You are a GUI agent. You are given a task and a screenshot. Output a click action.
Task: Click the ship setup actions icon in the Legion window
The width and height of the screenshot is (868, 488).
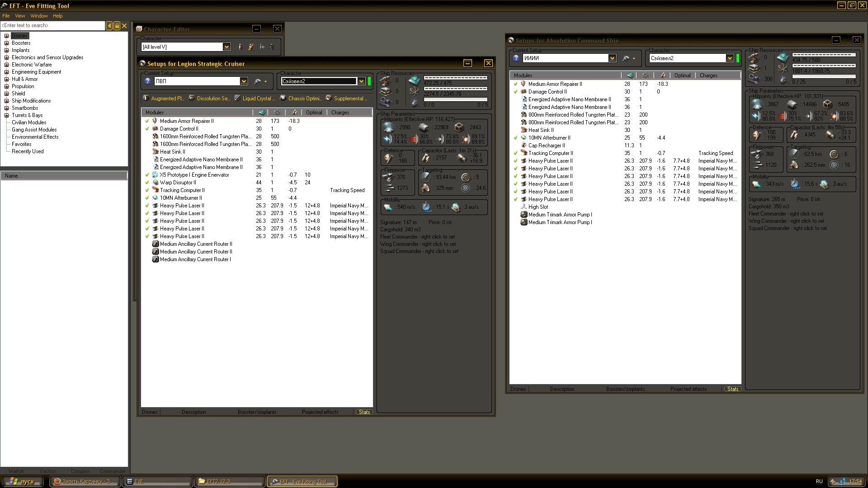coord(258,81)
